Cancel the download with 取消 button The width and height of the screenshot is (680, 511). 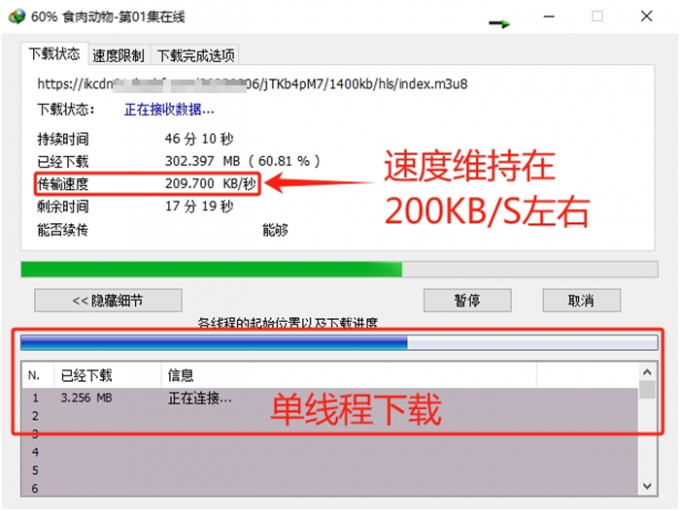[581, 300]
